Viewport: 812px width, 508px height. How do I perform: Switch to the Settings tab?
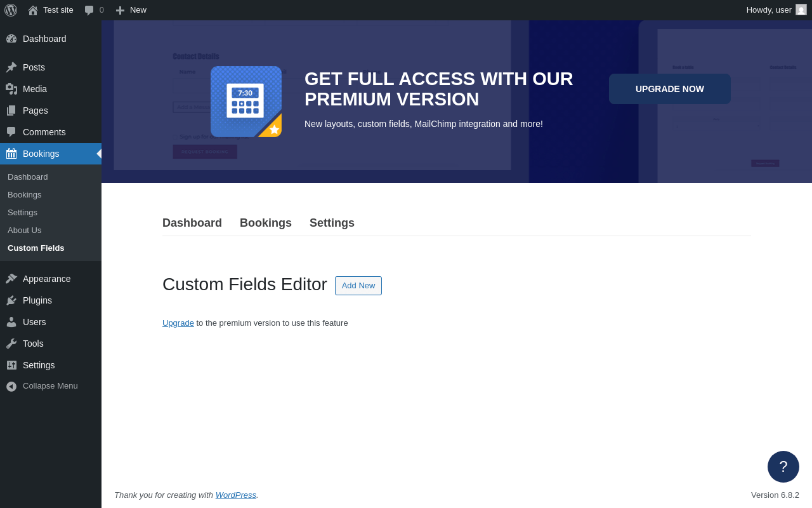[332, 223]
